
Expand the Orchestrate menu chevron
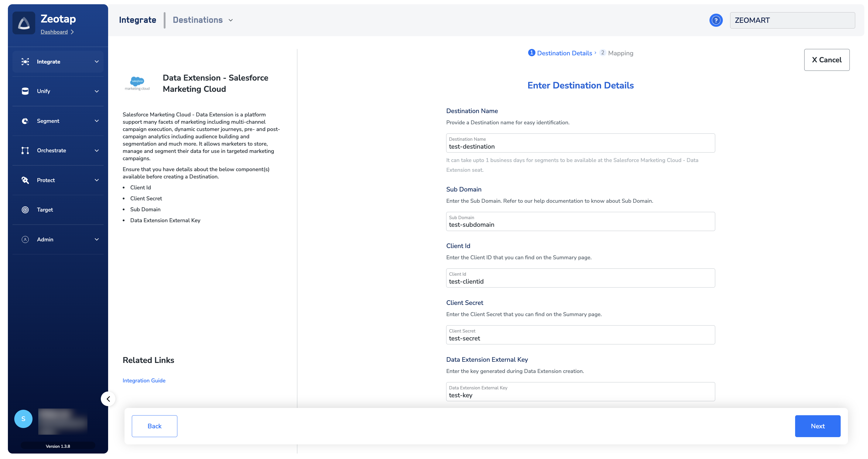point(97,150)
